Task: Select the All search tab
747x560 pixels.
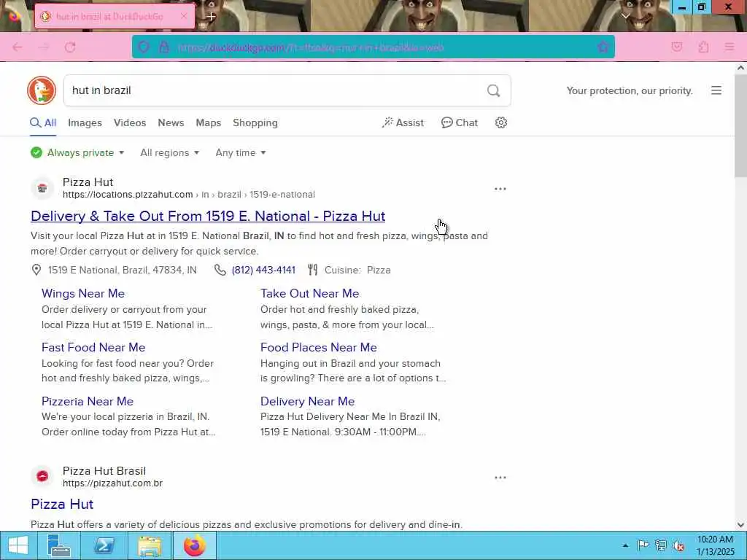Action: click(x=43, y=122)
